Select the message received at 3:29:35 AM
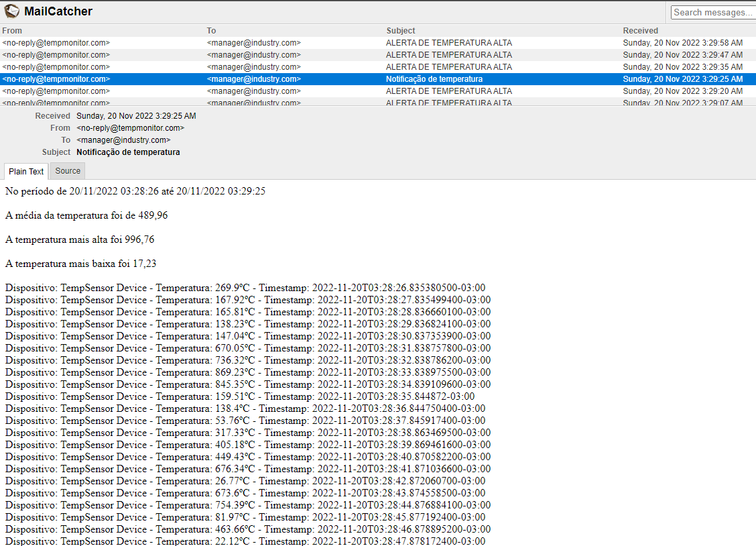This screenshot has width=756, height=546. (x=448, y=67)
